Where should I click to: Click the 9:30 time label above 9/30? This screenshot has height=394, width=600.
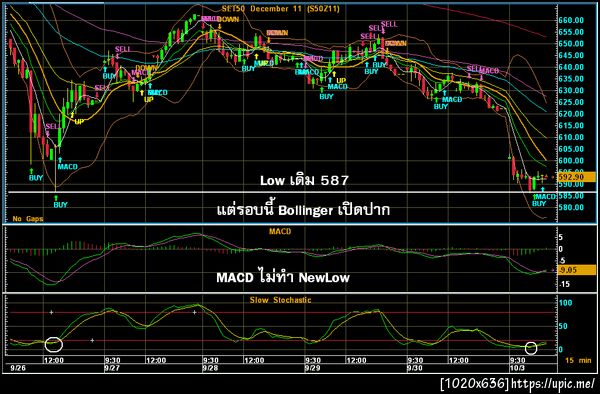[415, 360]
